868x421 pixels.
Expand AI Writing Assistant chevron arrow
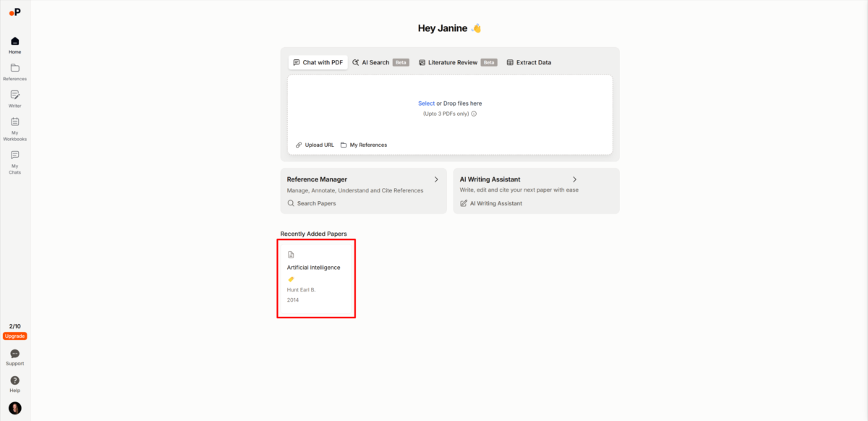(574, 179)
